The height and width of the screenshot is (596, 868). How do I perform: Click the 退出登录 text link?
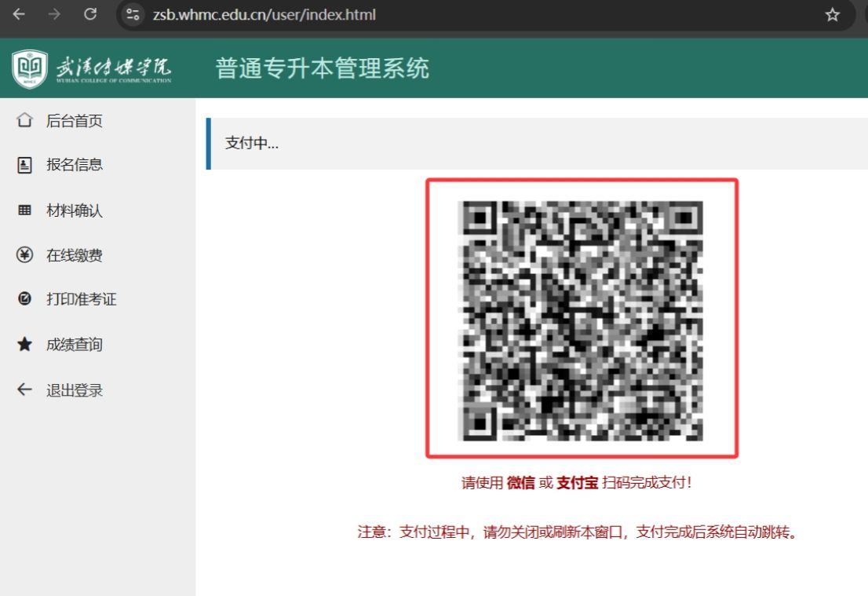tap(75, 390)
